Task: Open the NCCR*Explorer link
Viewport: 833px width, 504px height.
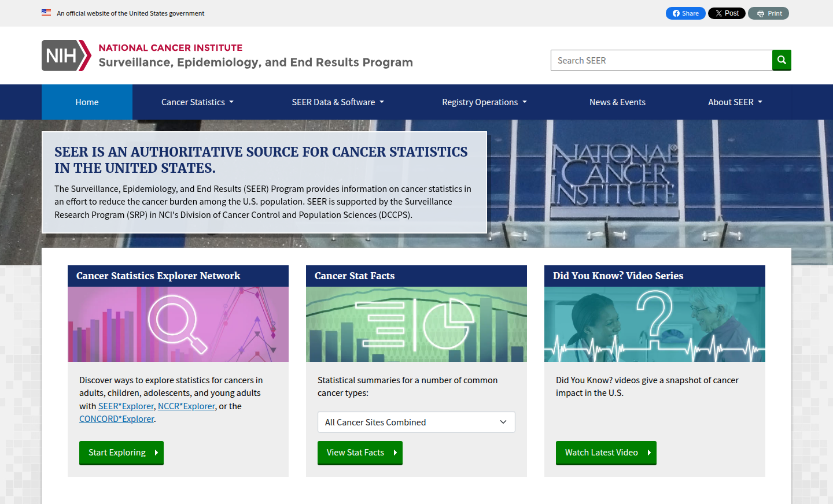Action: tap(186, 406)
